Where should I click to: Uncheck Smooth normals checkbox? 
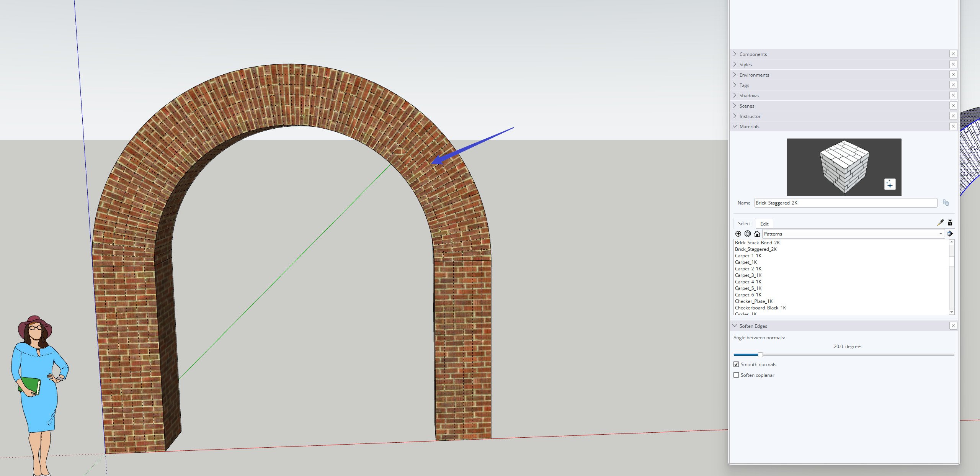coord(736,365)
